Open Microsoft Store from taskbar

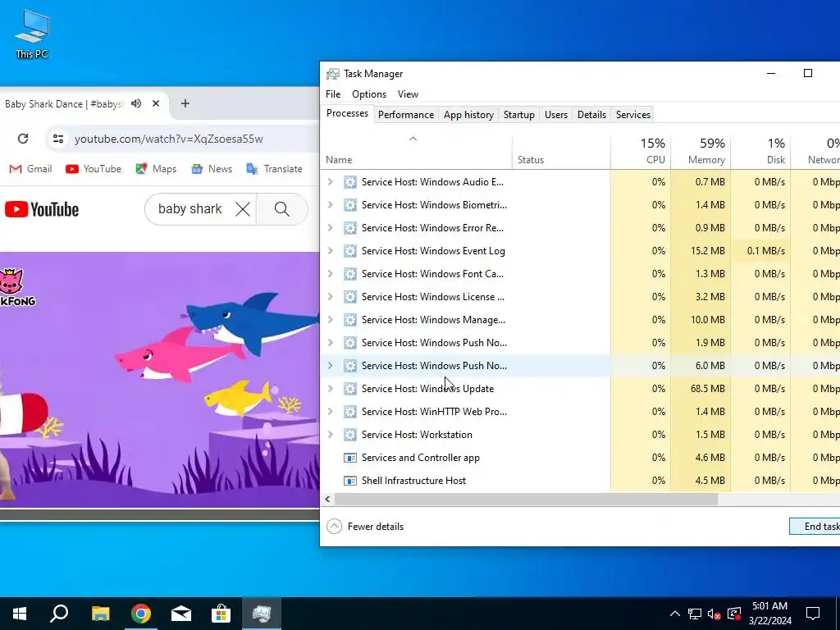tap(221, 614)
